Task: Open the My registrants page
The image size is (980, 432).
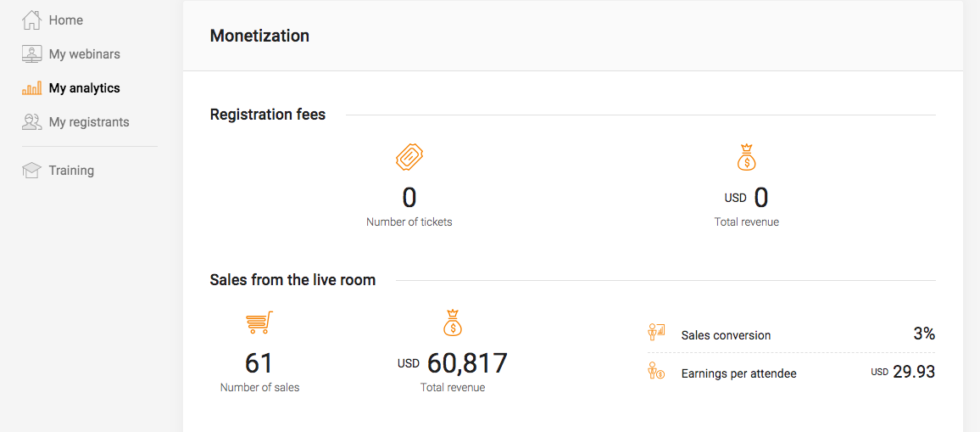Action: pos(89,122)
